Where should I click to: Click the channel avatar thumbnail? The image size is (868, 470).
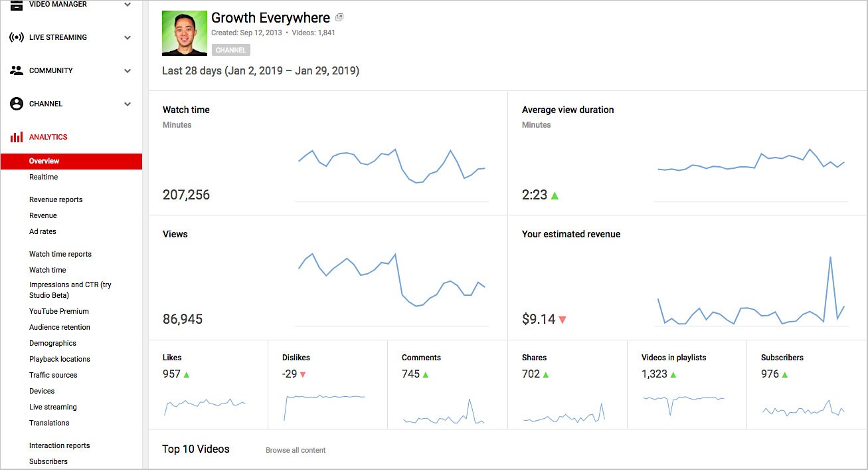(185, 32)
